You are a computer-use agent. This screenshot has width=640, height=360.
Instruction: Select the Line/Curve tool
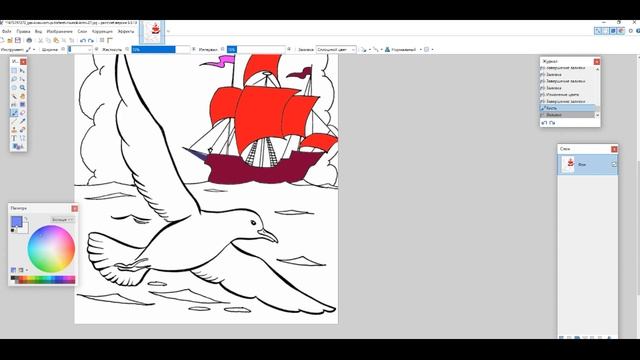tap(22, 138)
